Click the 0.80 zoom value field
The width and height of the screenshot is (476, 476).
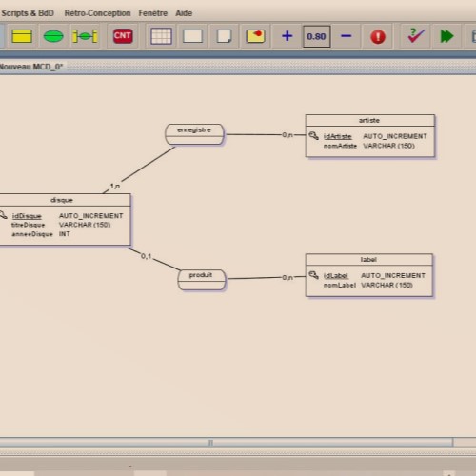pyautogui.click(x=316, y=36)
